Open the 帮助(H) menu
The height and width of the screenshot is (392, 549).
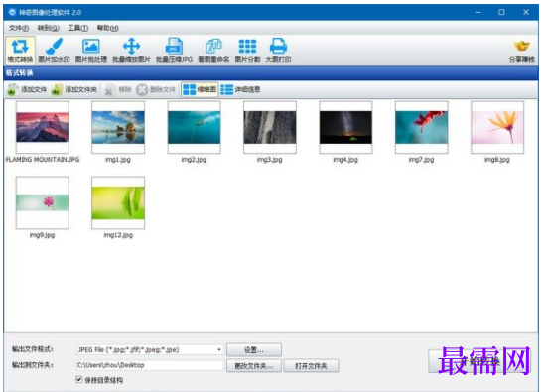point(108,28)
